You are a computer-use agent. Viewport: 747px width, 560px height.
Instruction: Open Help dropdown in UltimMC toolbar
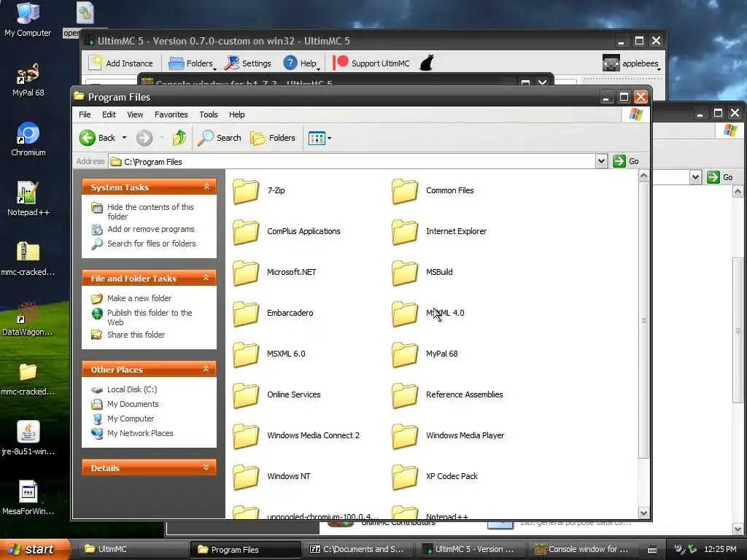(301, 63)
